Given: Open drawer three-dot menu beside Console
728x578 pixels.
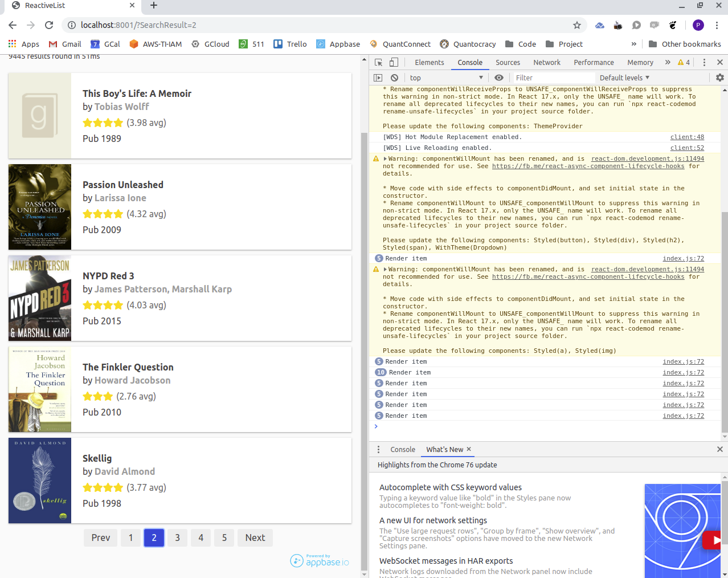Looking at the screenshot, I should [x=378, y=449].
